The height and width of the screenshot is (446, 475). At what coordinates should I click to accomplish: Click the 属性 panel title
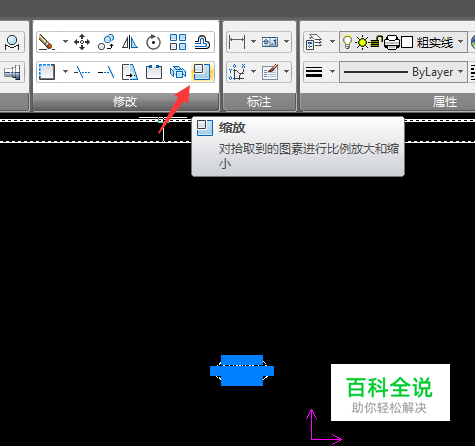[x=445, y=102]
